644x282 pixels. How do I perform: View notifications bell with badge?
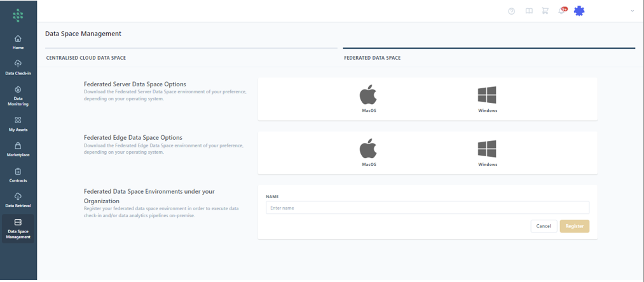click(562, 11)
